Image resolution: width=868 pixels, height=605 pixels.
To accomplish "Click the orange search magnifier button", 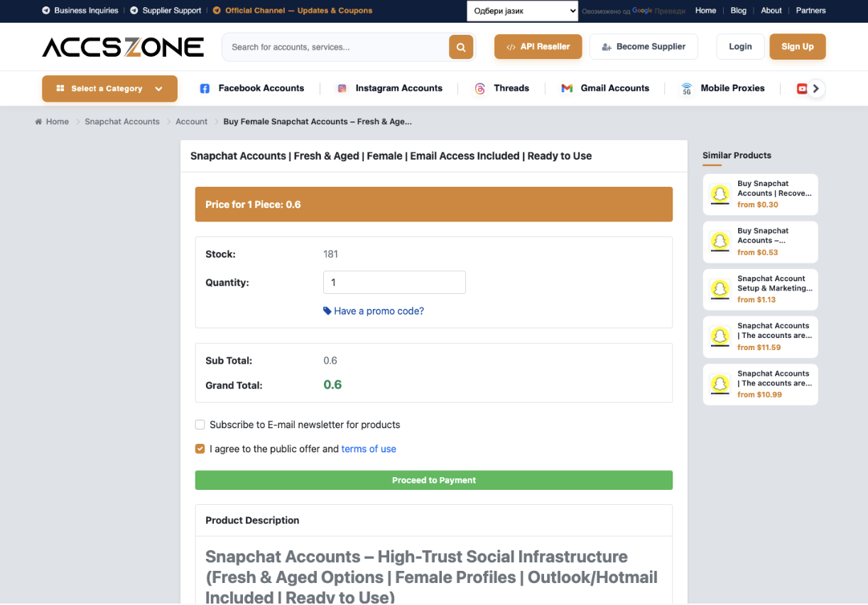I will [x=461, y=47].
